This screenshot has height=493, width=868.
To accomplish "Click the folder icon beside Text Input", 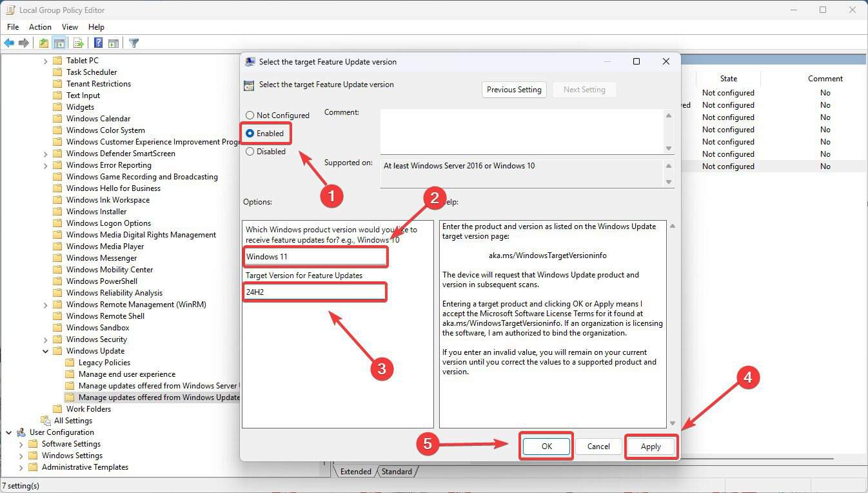I will point(57,96).
